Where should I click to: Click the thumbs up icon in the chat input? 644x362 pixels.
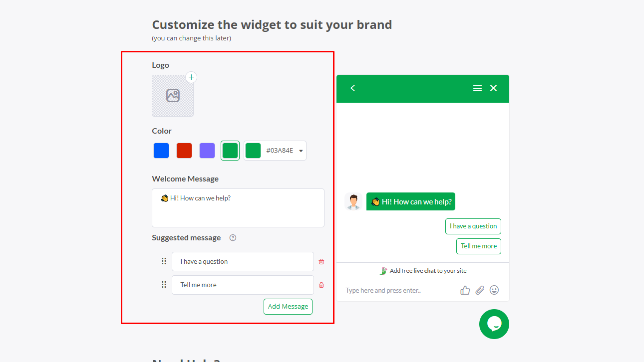click(x=465, y=290)
